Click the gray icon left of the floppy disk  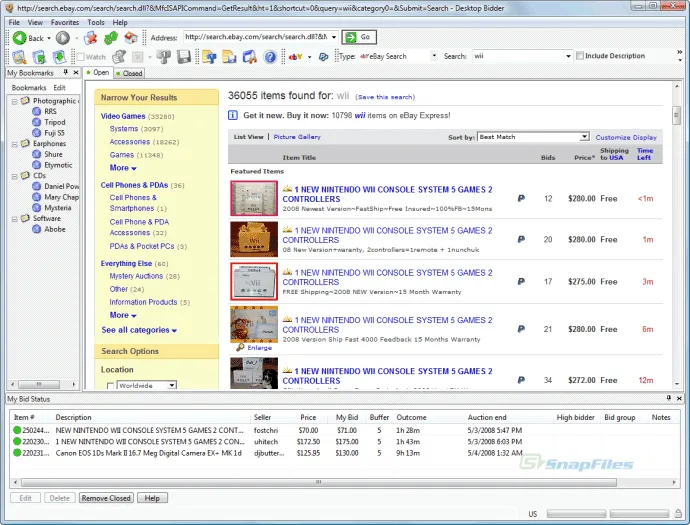[x=164, y=57]
